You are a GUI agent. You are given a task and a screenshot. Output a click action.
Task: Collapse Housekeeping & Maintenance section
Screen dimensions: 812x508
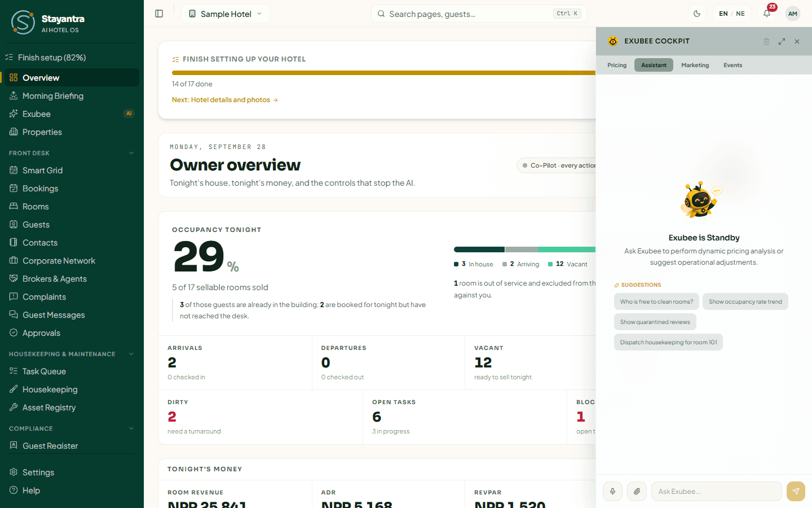coord(72,354)
